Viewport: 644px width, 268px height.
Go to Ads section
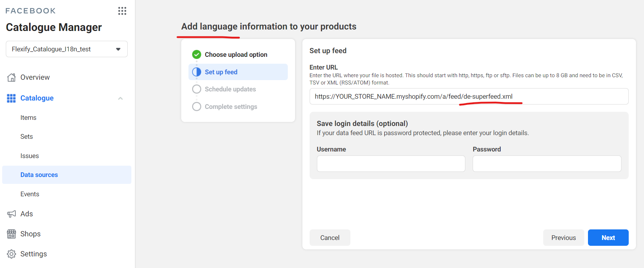click(x=27, y=214)
